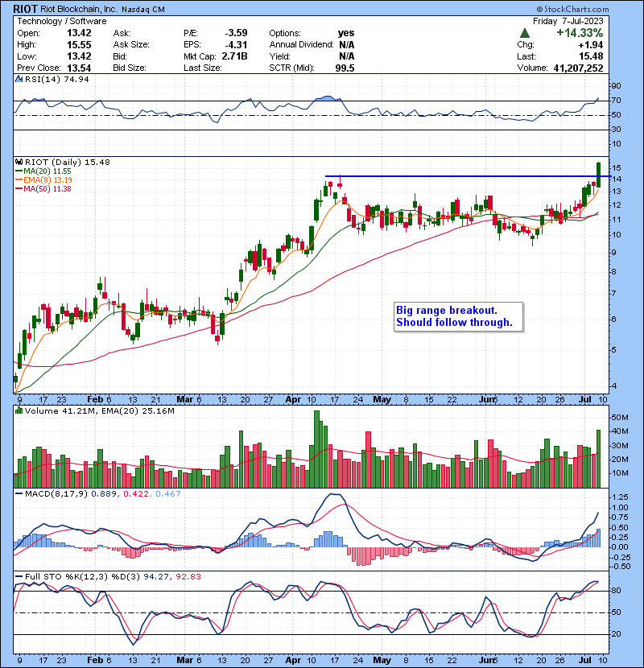
Task: Click the Chg +1.94 value
Action: [590, 45]
